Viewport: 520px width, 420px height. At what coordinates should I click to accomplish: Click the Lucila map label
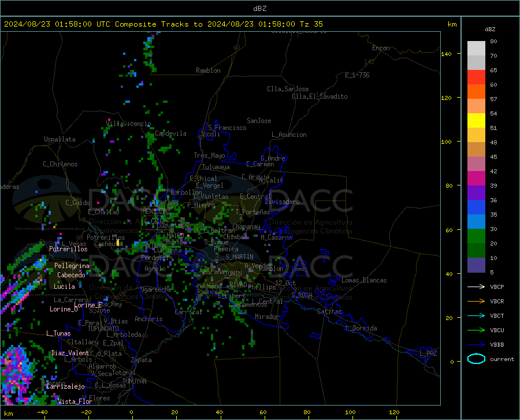(x=64, y=287)
